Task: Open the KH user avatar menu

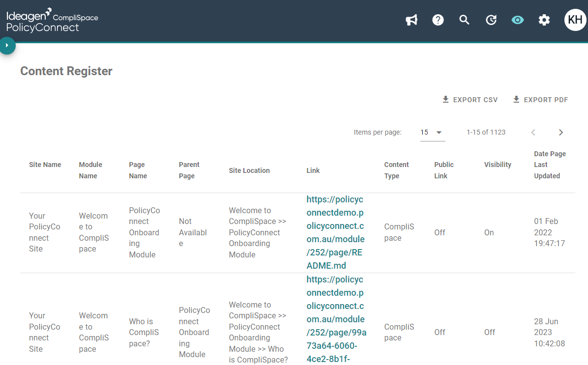Action: pos(575,20)
